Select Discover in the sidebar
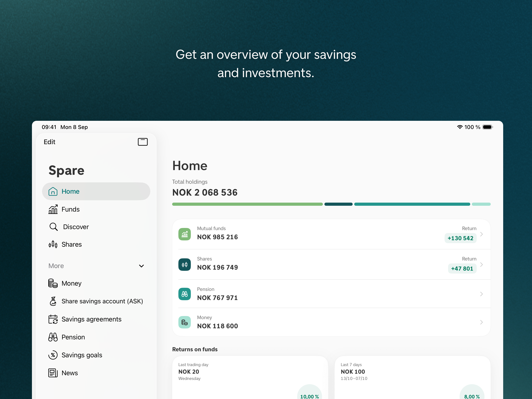Screen dimensions: 532x399 (96, 227)
